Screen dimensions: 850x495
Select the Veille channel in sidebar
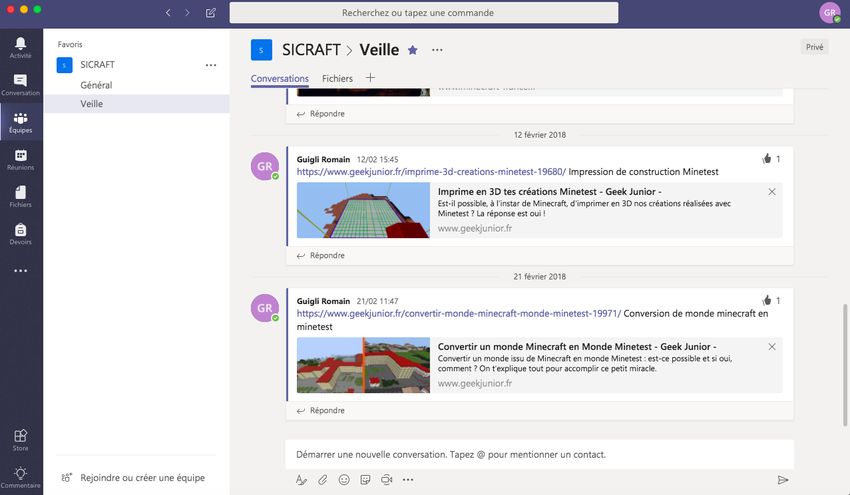pyautogui.click(x=136, y=104)
